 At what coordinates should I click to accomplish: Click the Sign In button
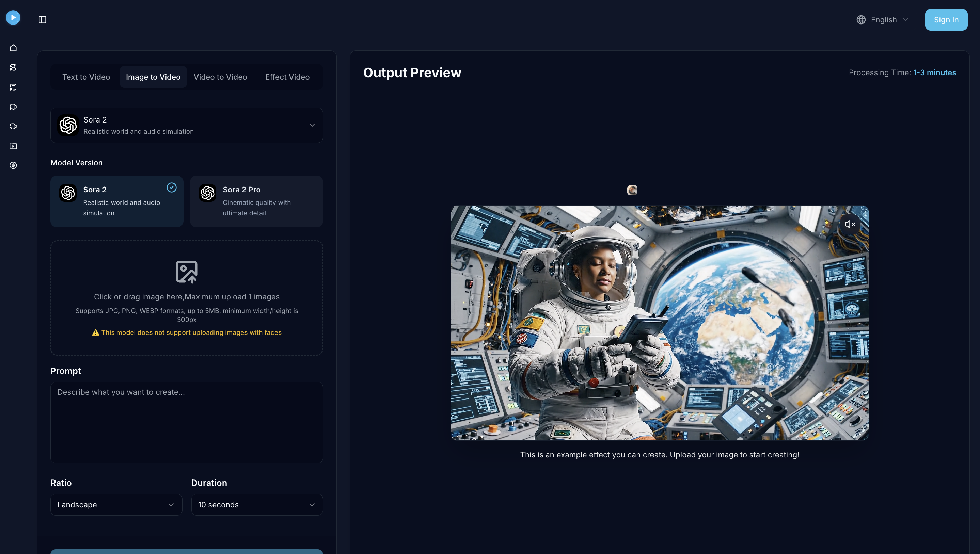pos(946,20)
